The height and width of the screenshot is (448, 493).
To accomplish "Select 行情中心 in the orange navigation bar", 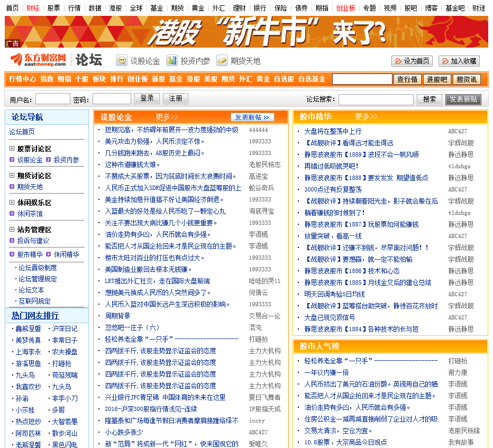I will [x=22, y=79].
